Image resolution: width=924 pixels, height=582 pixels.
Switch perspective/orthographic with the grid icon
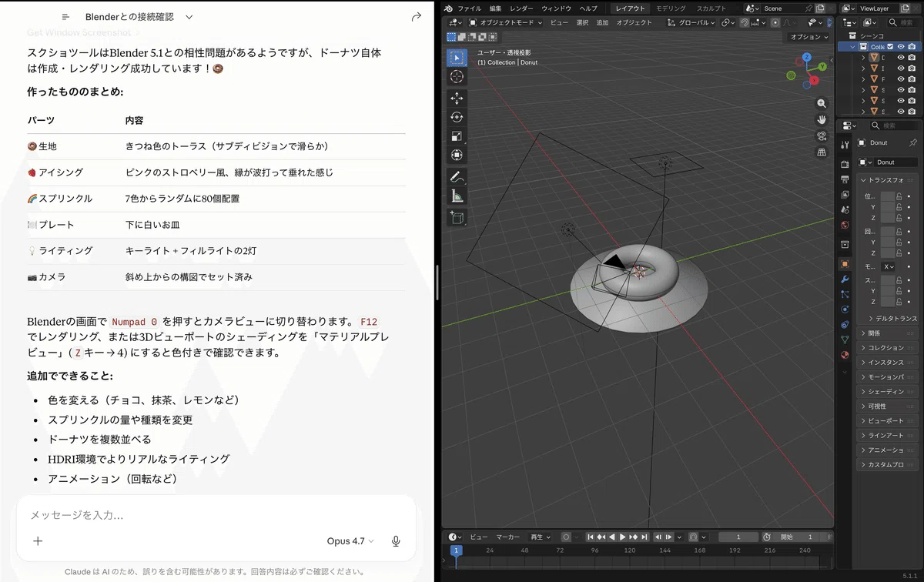822,152
